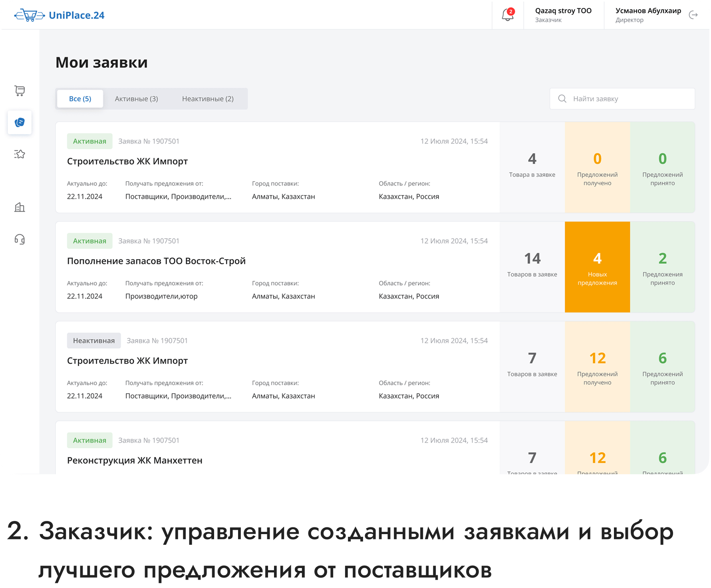Image resolution: width=711 pixels, height=588 pixels.
Task: Select the requests chat sidebar icon
Action: [x=20, y=123]
